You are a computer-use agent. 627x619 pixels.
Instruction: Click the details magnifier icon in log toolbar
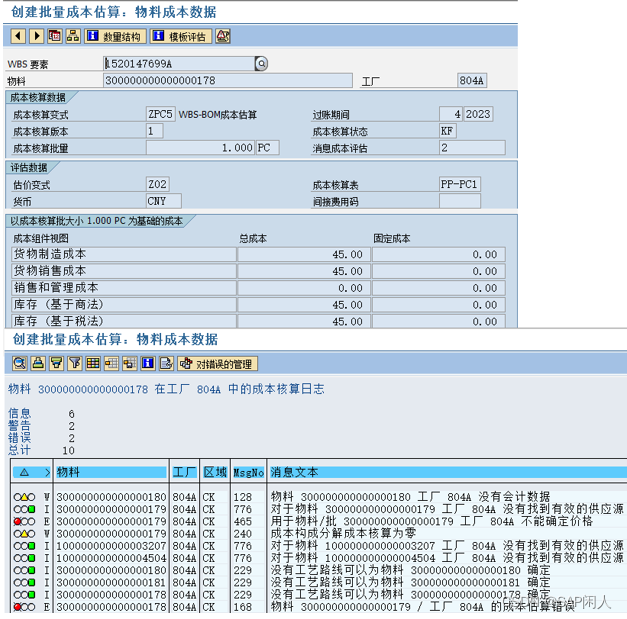click(20, 363)
